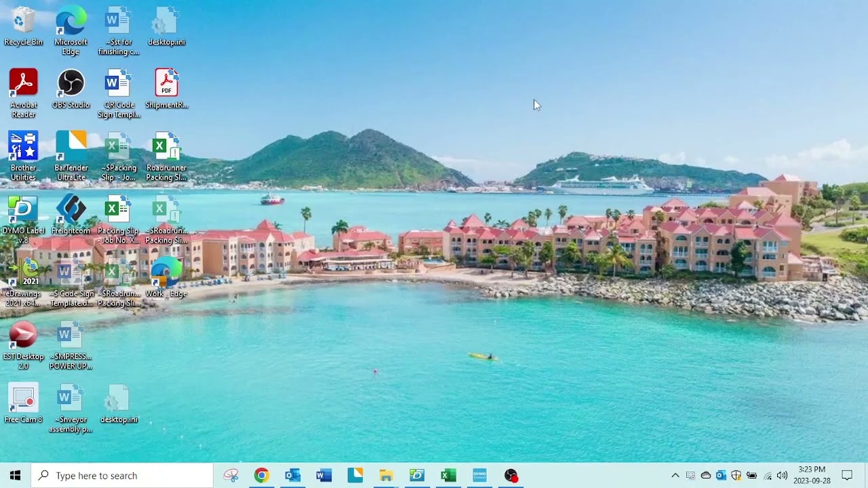Open the Outlook icon in the system tray

[x=721, y=476]
